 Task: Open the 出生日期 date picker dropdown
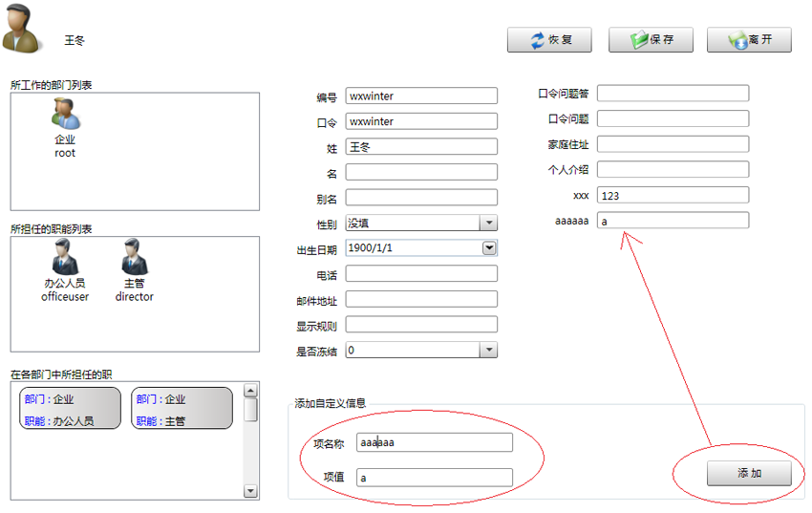point(489,248)
